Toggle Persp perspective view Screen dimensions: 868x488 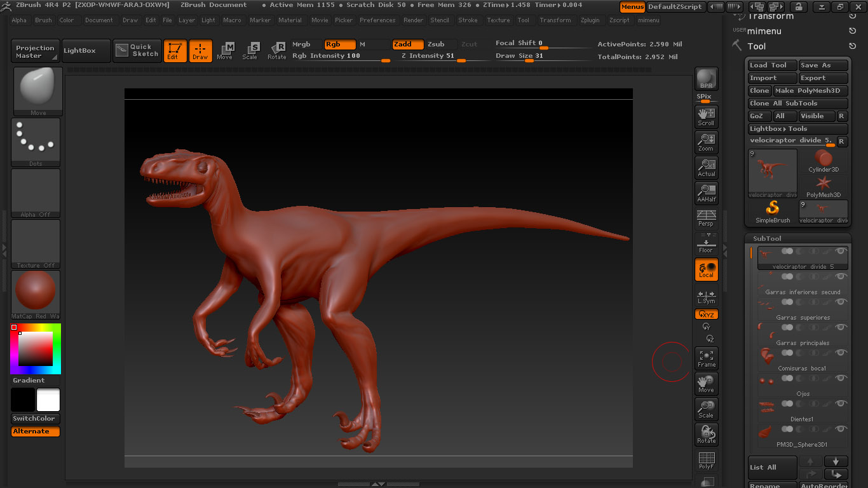706,218
